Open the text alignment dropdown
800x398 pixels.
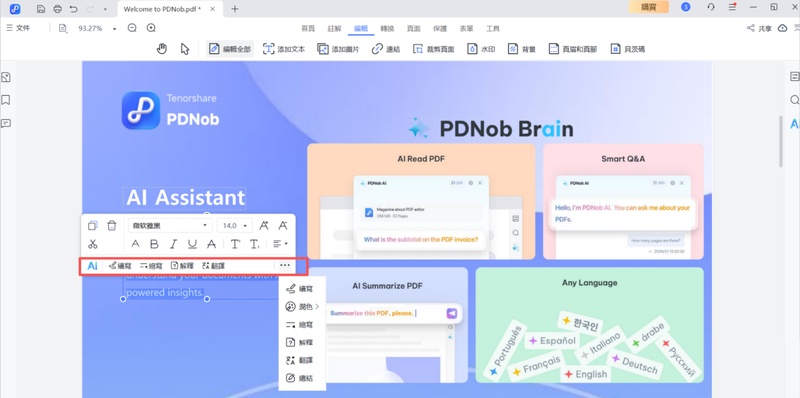[280, 244]
